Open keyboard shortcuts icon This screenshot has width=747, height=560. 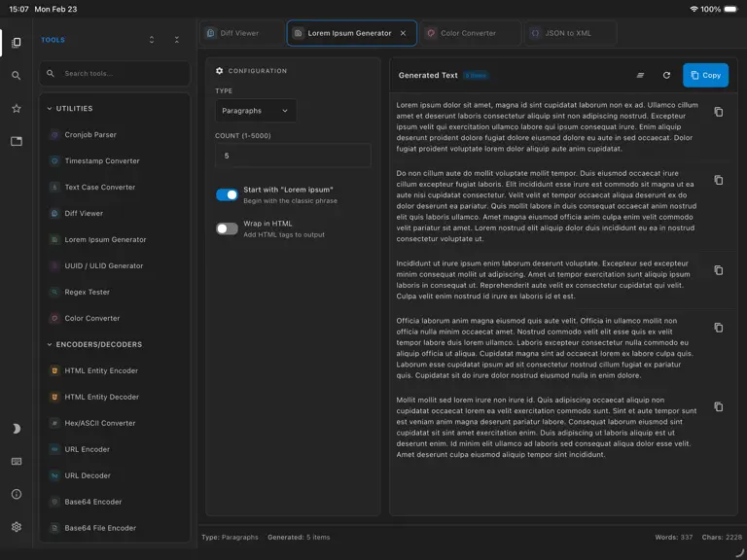click(17, 462)
